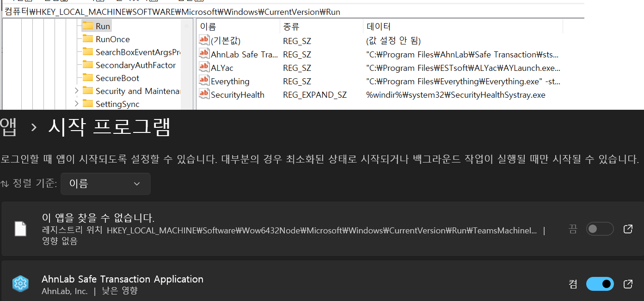The height and width of the screenshot is (301, 644).
Task: Select the Everything value name
Action: pyautogui.click(x=230, y=82)
